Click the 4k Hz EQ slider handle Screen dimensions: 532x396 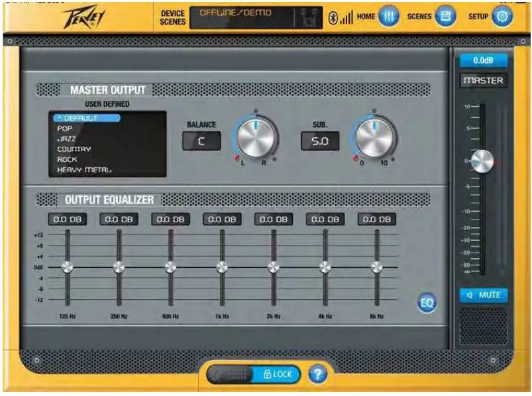click(x=325, y=267)
